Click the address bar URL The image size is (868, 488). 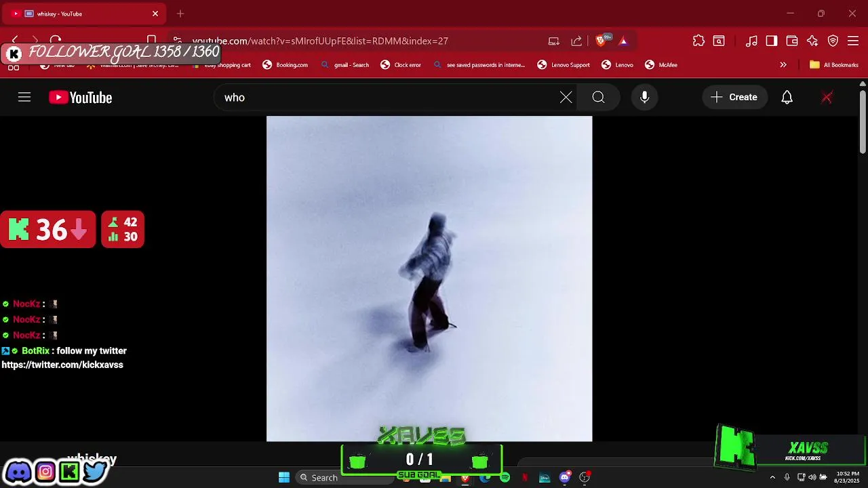[320, 41]
